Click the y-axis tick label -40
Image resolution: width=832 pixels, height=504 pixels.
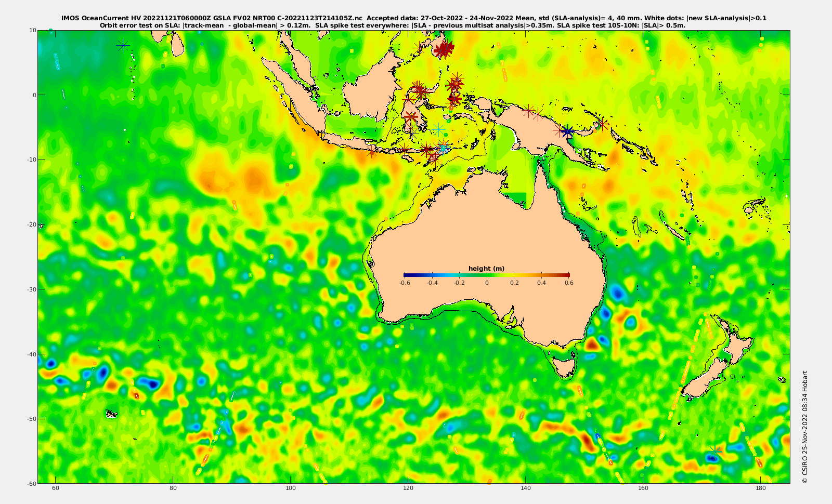pyautogui.click(x=31, y=354)
